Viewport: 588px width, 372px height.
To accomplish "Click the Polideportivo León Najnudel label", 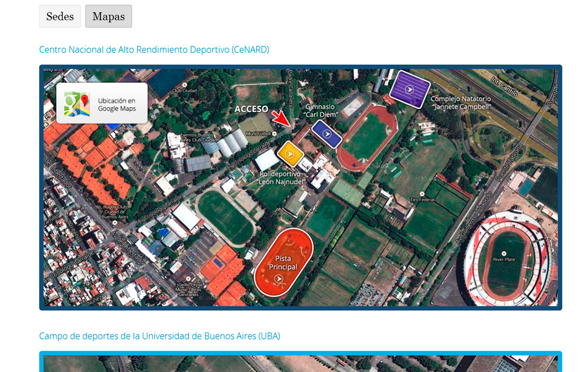I will [x=282, y=178].
